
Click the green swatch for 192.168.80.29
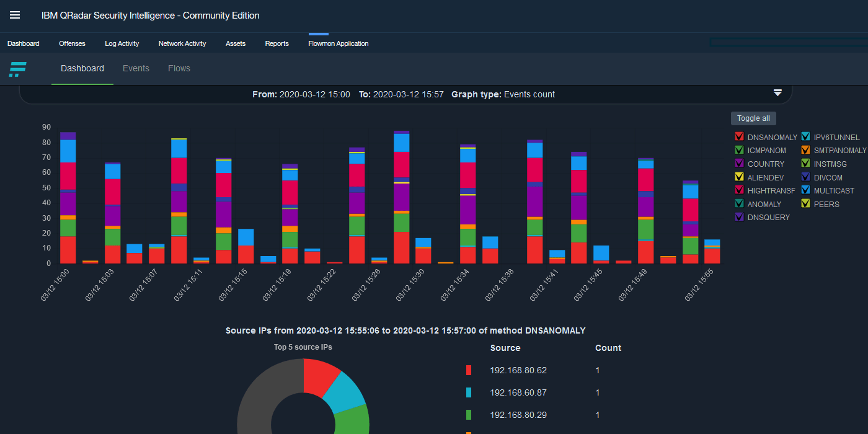(x=469, y=415)
